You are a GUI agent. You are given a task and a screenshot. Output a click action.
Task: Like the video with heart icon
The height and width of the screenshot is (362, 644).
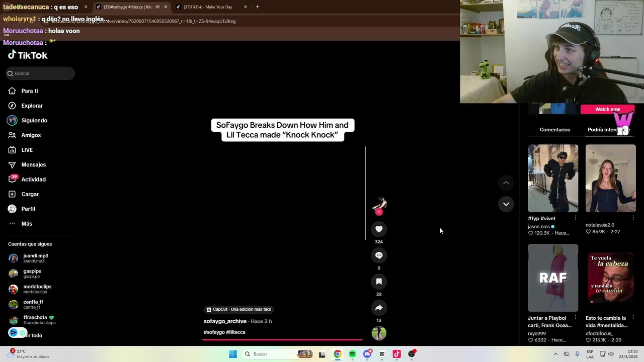click(379, 229)
